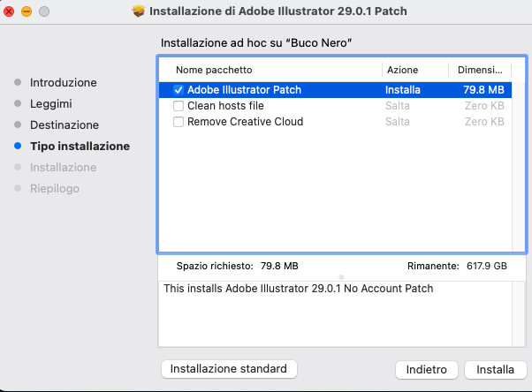This screenshot has height=392, width=532.
Task: Select the Destinazione step in the sidebar
Action: (64, 125)
